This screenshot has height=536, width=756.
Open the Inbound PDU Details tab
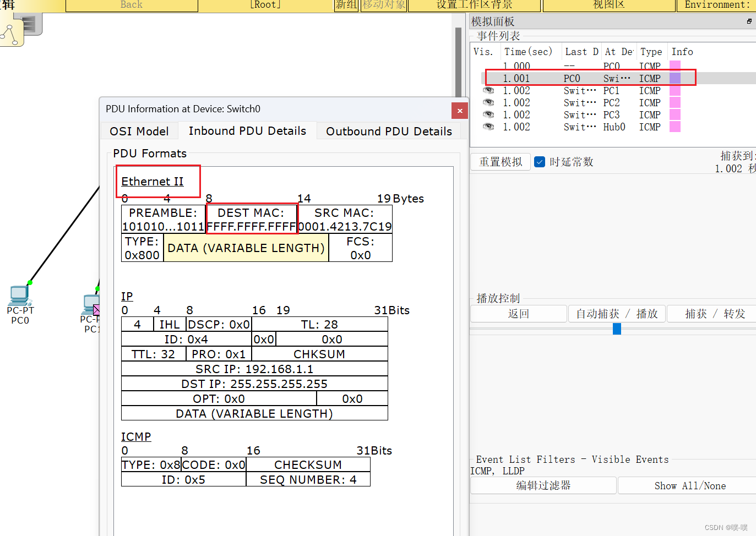247,130
